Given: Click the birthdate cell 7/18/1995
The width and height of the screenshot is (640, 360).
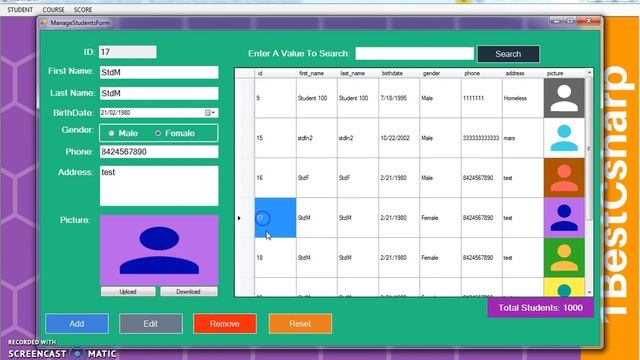Looking at the screenshot, I should point(399,98).
